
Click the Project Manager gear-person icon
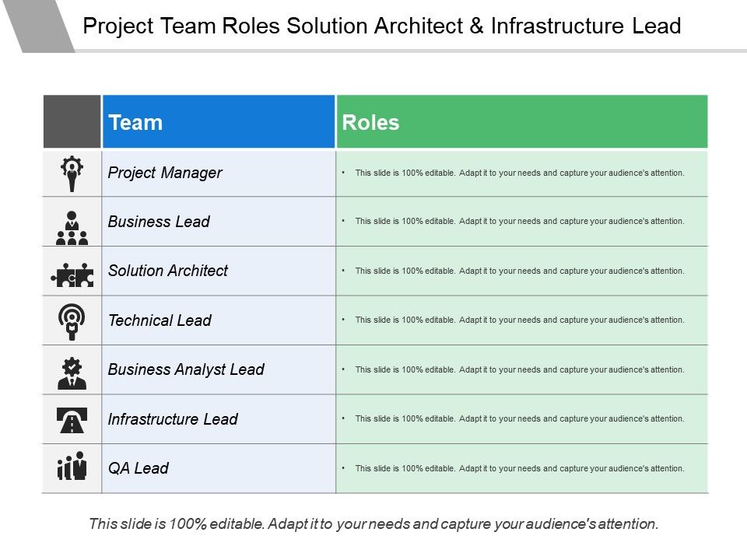point(72,173)
